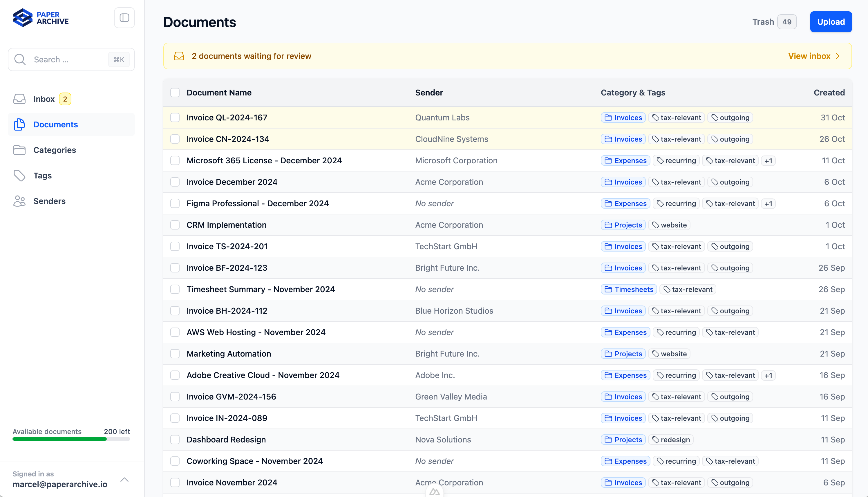Click the available documents progress bar
Screen dimensions: 868x497
(x=71, y=439)
